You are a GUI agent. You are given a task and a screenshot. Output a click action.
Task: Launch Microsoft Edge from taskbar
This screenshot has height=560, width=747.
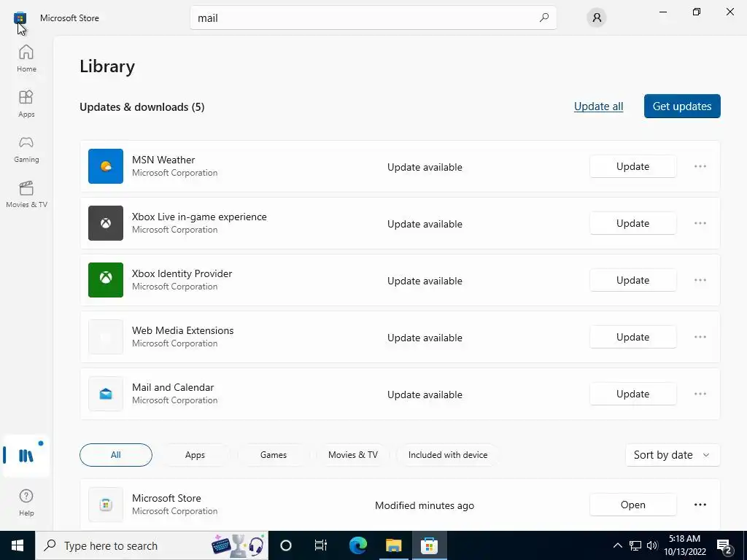pyautogui.click(x=357, y=545)
